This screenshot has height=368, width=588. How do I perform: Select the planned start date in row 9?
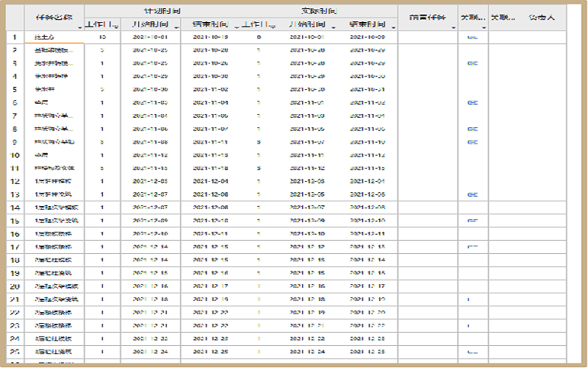coord(151,142)
